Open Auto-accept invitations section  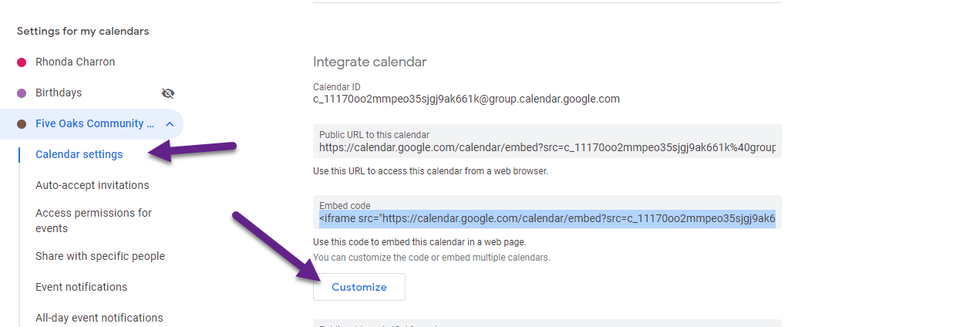point(93,185)
